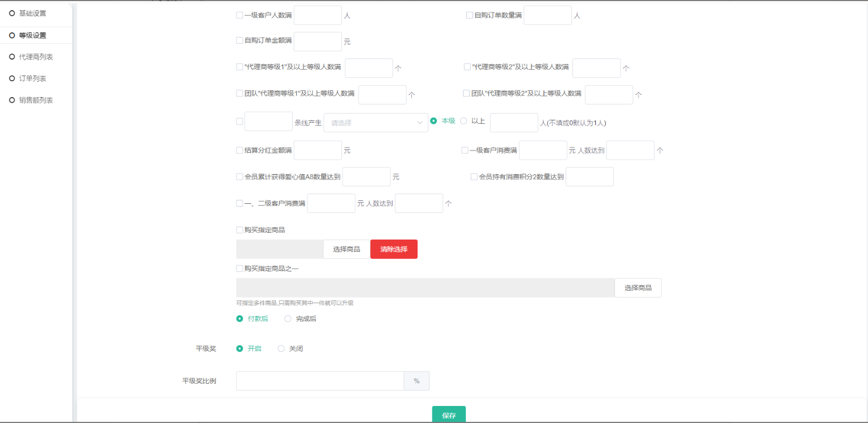The image size is (868, 423).
Task: Go to 代理商列表 page
Action: [x=36, y=57]
